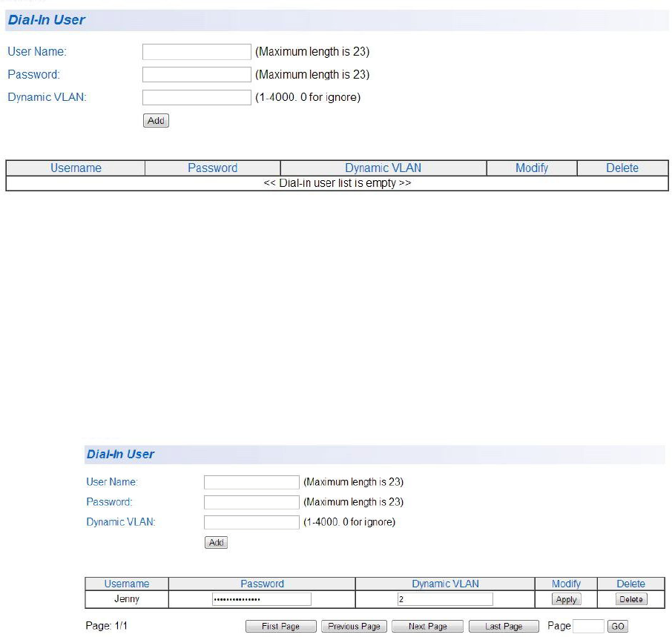Click Modify header in lower table
Screen dimensions: 672x637
pyautogui.click(x=566, y=584)
